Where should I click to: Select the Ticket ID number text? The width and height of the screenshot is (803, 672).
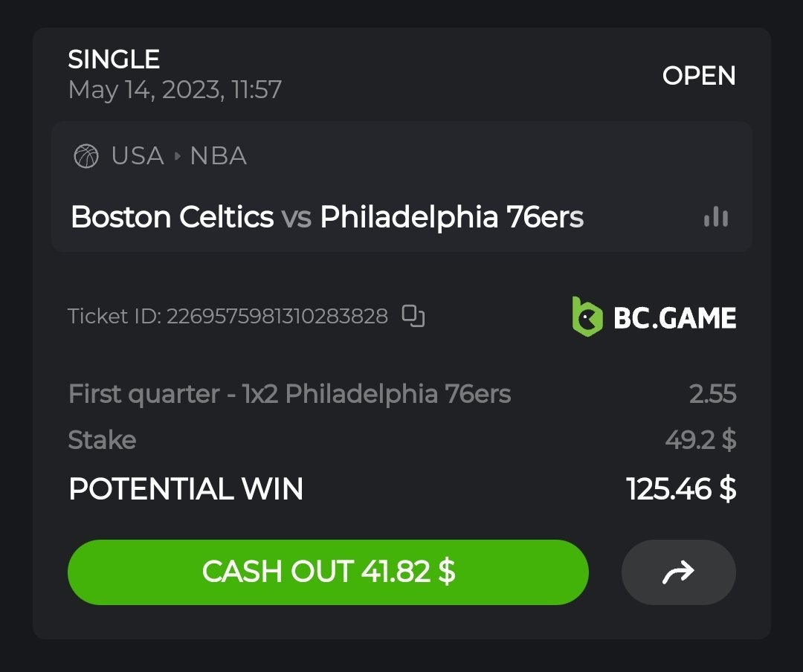click(277, 317)
